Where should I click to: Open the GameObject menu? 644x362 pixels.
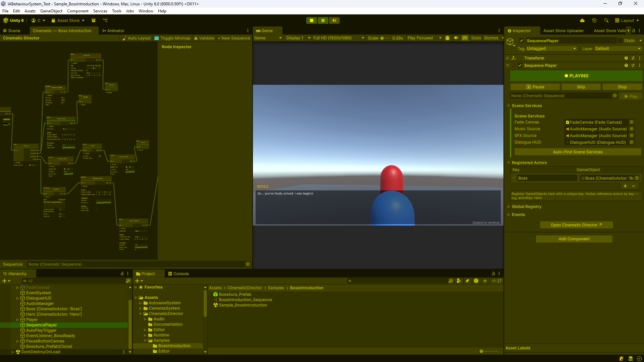click(x=51, y=11)
